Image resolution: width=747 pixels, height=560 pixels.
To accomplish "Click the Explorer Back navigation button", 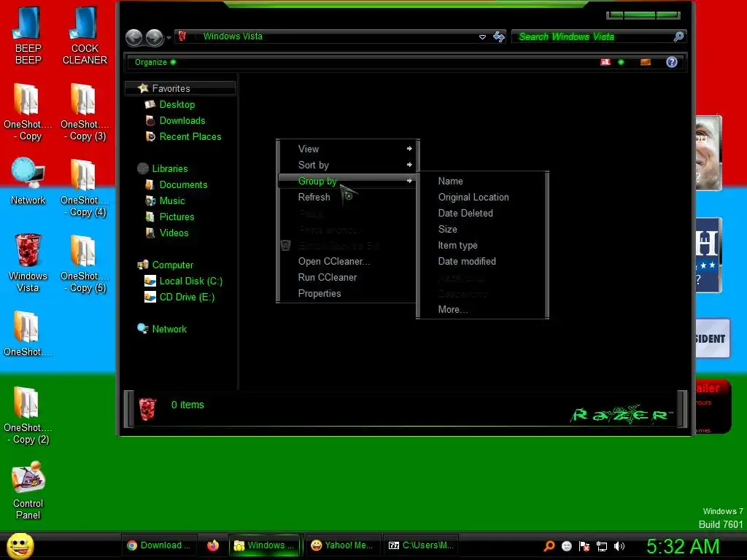I will point(134,38).
